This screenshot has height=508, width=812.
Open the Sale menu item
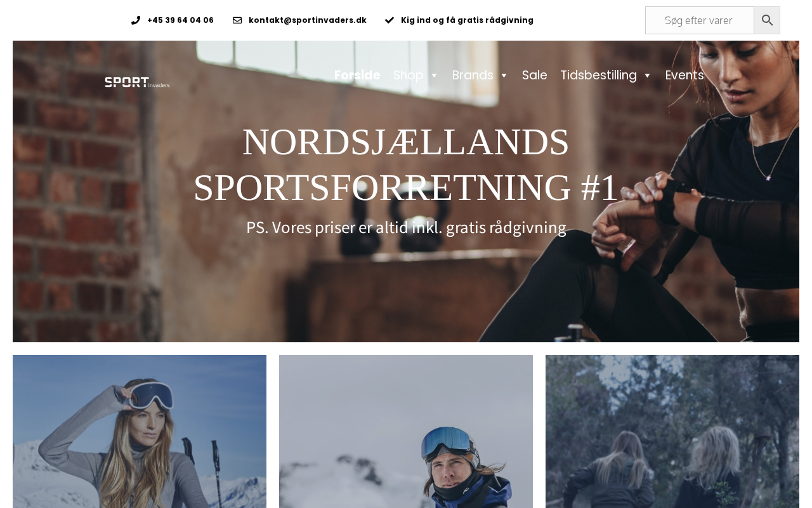click(x=534, y=75)
